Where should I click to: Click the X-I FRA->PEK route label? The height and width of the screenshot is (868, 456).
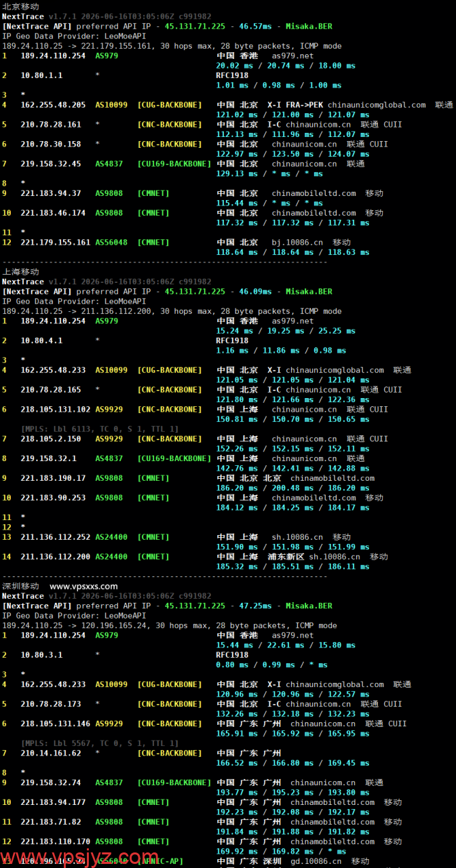tap(295, 104)
